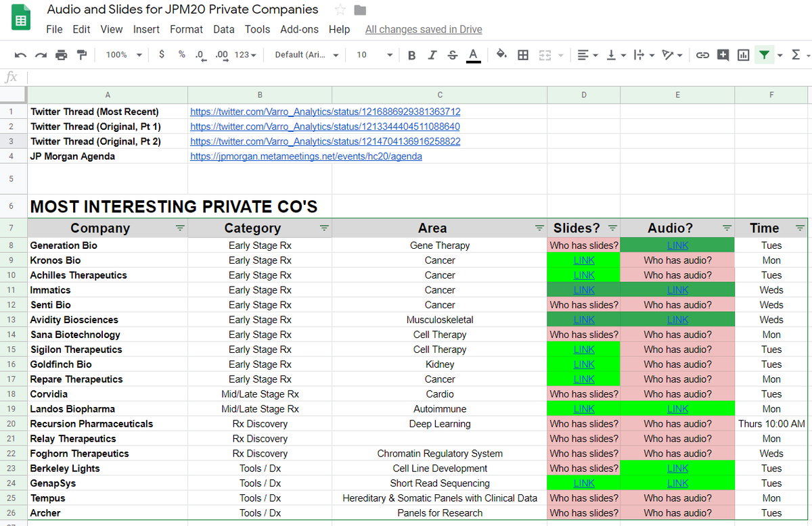Open Landos Biopharma audio LINK
The height and width of the screenshot is (526, 812).
677,409
